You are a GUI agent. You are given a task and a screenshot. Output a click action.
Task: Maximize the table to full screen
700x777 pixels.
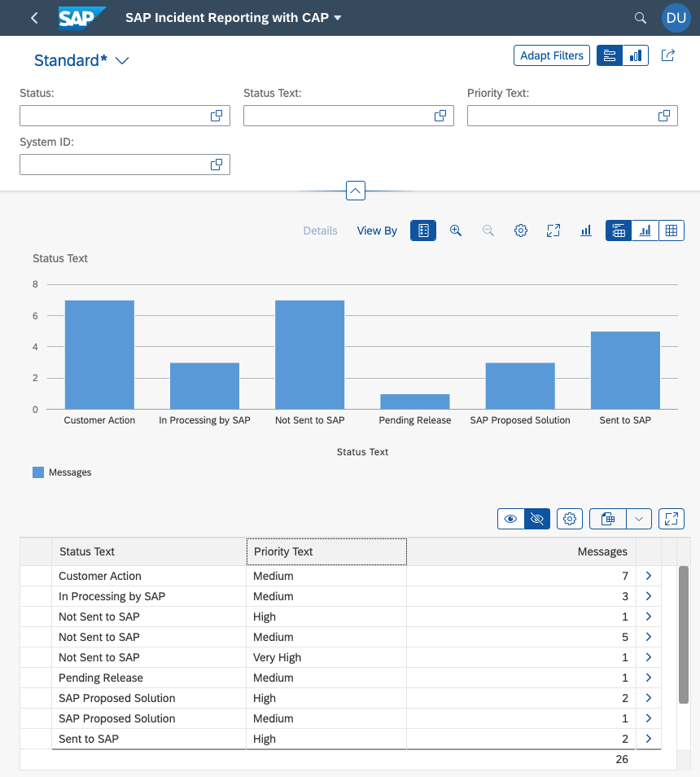tap(672, 519)
